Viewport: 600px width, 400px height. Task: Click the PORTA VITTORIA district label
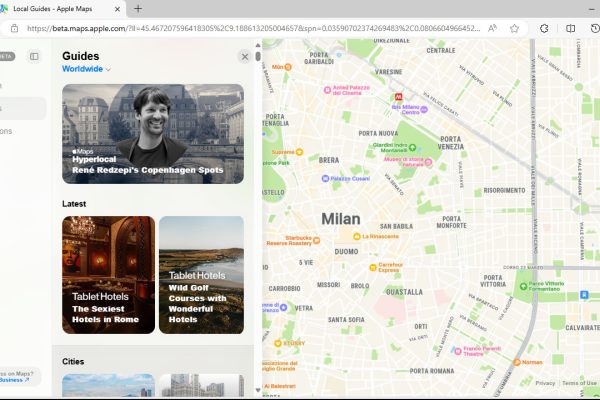point(493,281)
